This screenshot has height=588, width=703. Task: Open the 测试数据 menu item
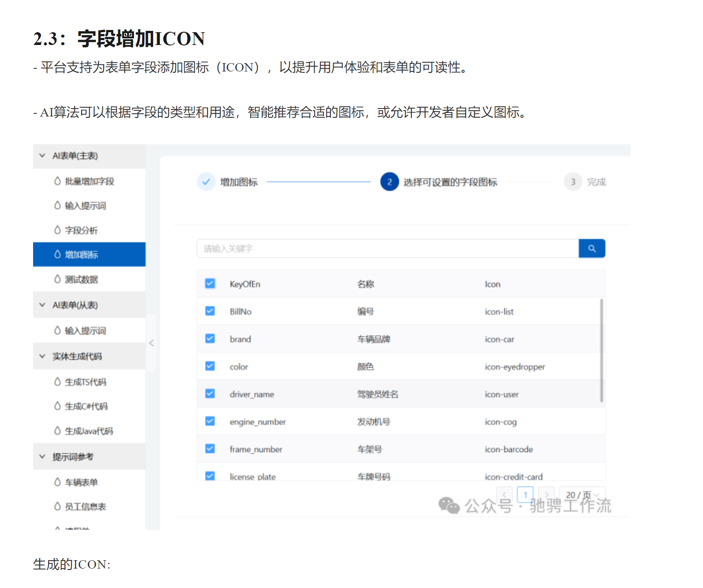tap(82, 279)
